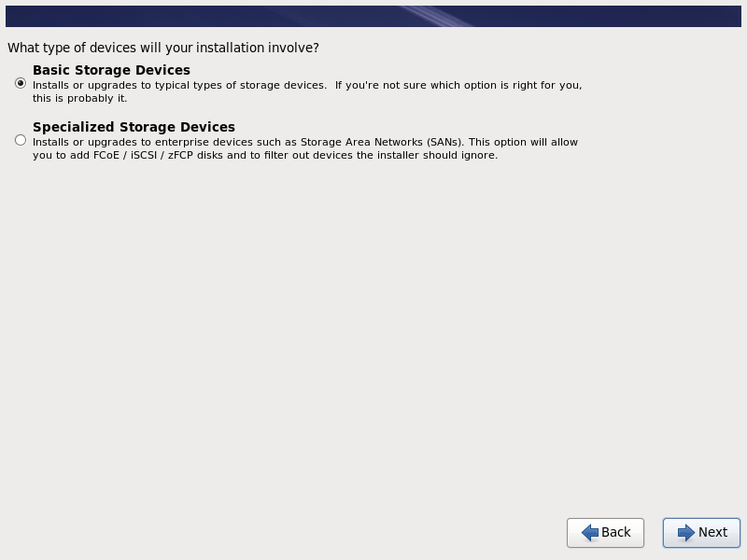Click the blue right arrow icon on Next

pos(686,532)
